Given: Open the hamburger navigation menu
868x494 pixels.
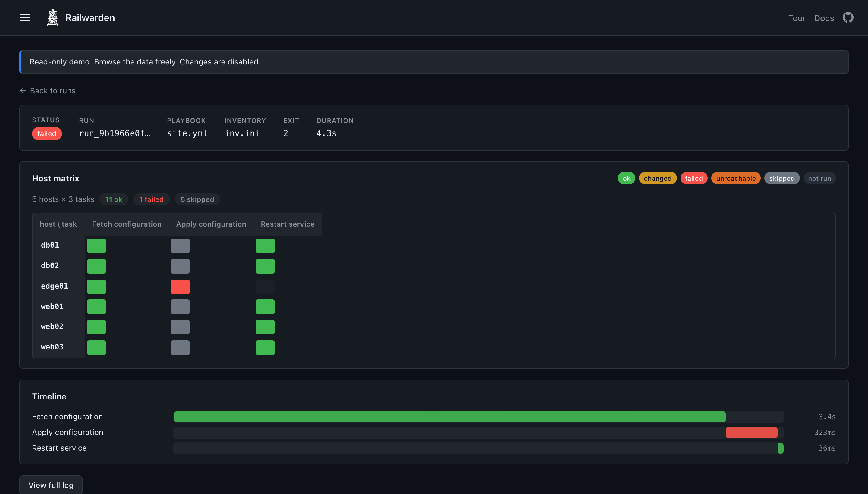Looking at the screenshot, I should [24, 18].
